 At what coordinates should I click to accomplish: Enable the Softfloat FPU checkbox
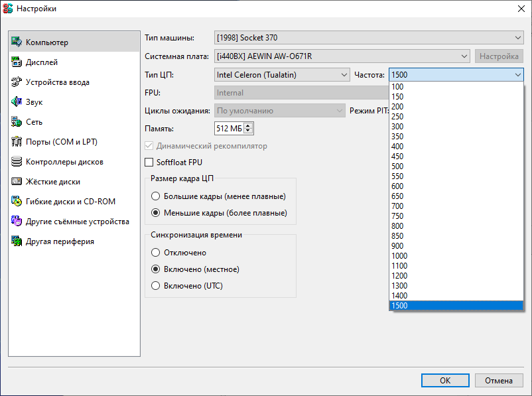pyautogui.click(x=149, y=162)
